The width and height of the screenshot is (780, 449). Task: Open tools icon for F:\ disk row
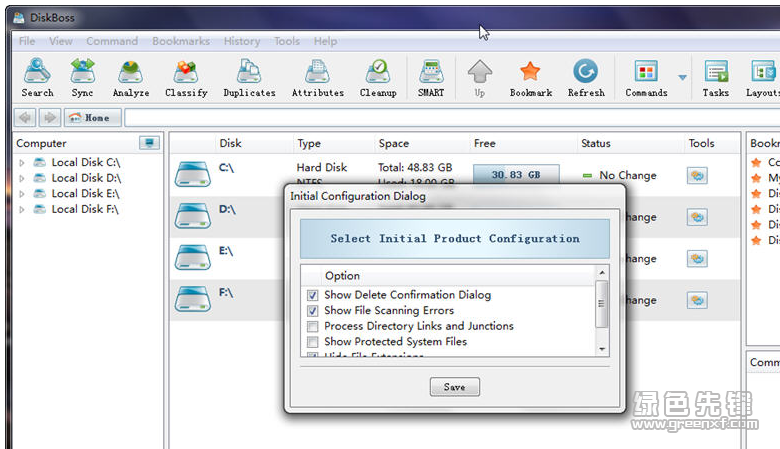click(x=697, y=300)
